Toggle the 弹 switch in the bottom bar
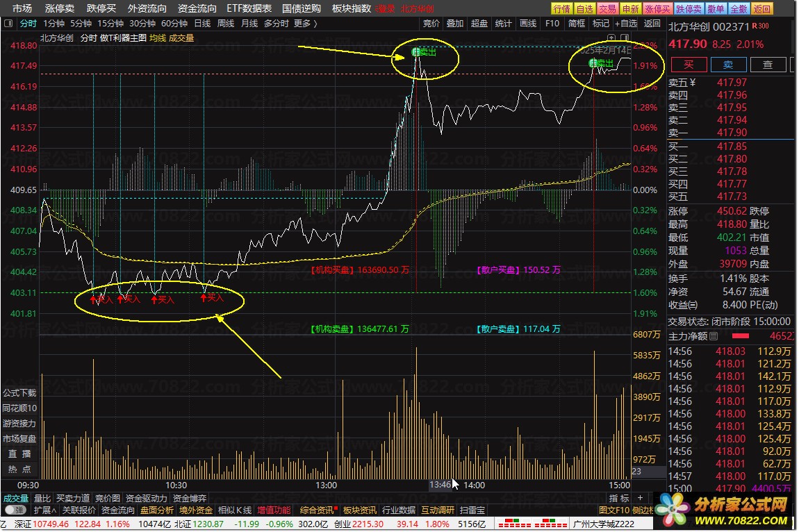 point(15,510)
